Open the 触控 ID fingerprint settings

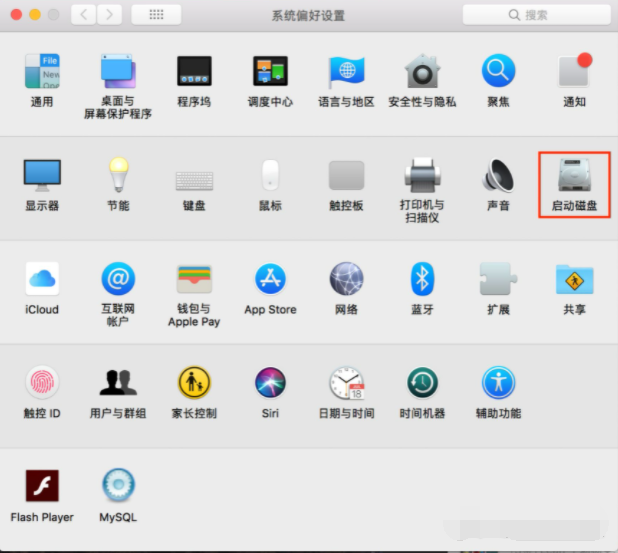[42, 383]
